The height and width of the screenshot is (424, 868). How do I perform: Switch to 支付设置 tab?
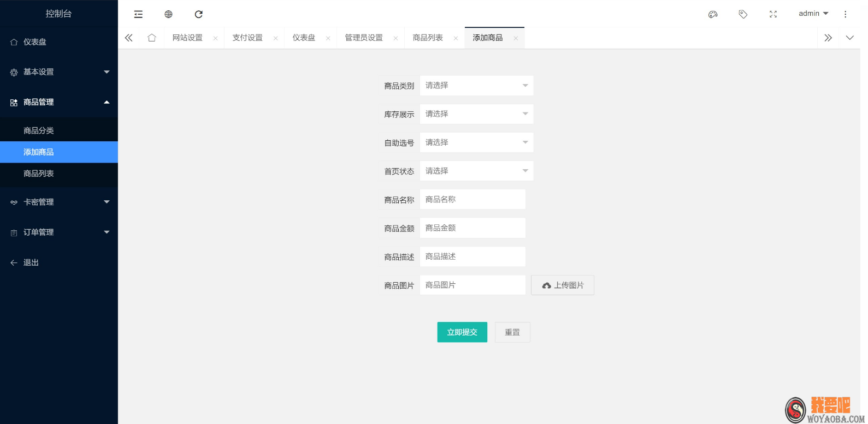coord(247,38)
